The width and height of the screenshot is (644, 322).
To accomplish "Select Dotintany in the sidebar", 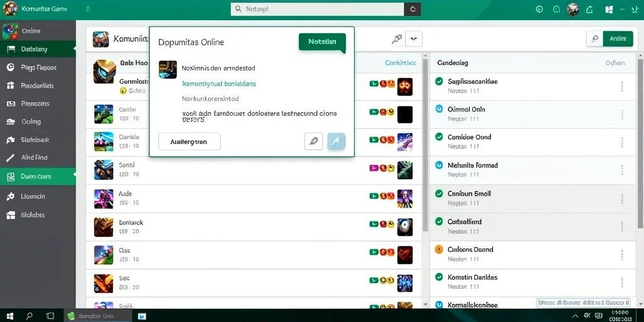I will tap(38, 49).
